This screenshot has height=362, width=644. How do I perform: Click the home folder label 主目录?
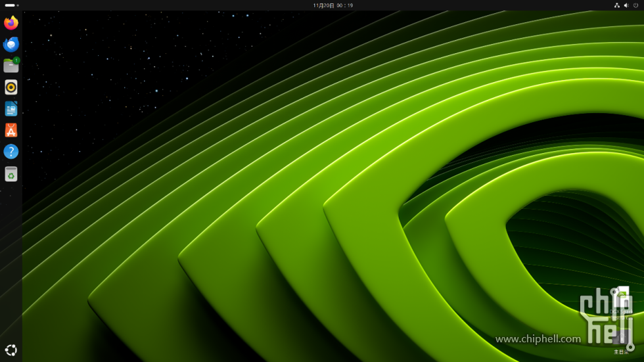[622, 352]
